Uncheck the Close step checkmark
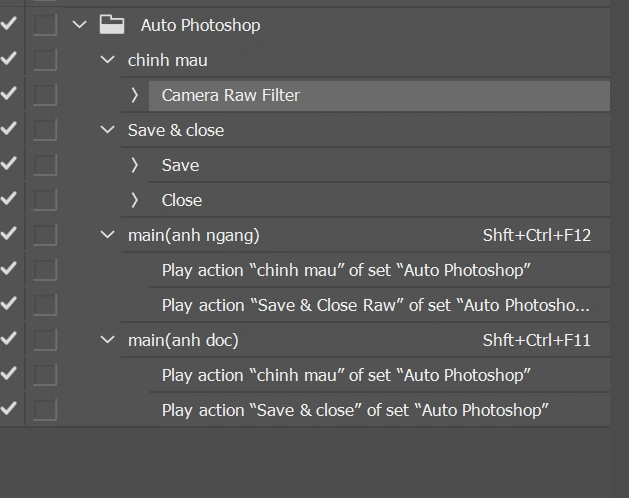629x498 pixels. (8, 200)
